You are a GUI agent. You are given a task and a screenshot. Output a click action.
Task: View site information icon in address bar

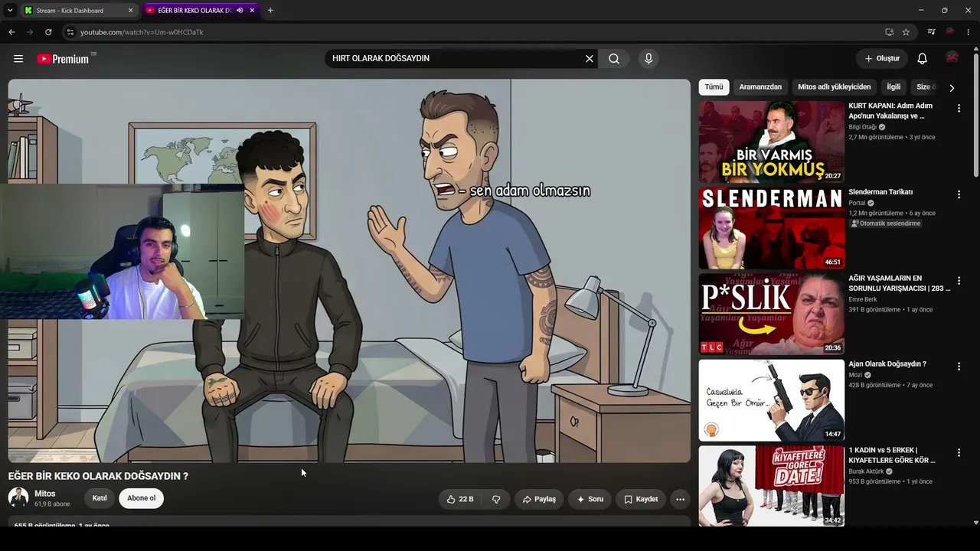[x=70, y=32]
